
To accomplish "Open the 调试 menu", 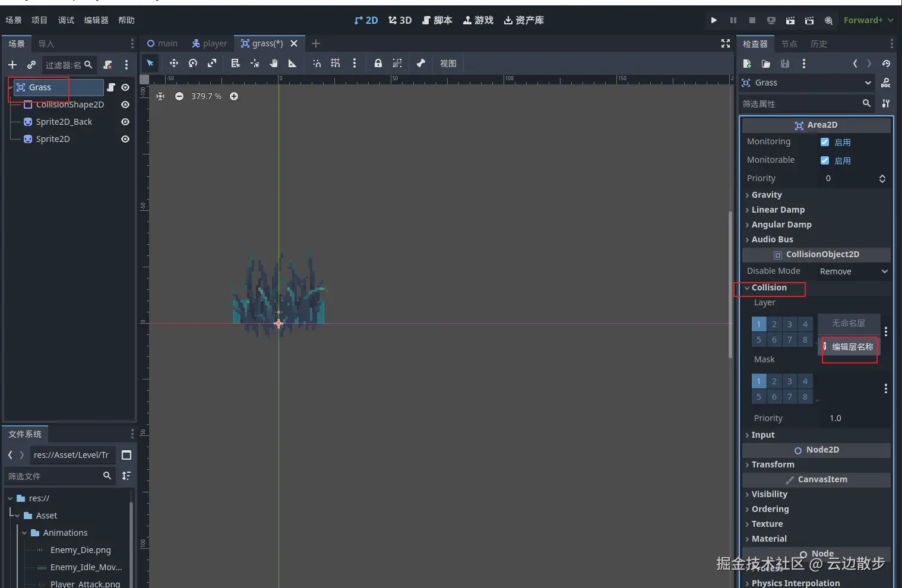I will (x=66, y=20).
